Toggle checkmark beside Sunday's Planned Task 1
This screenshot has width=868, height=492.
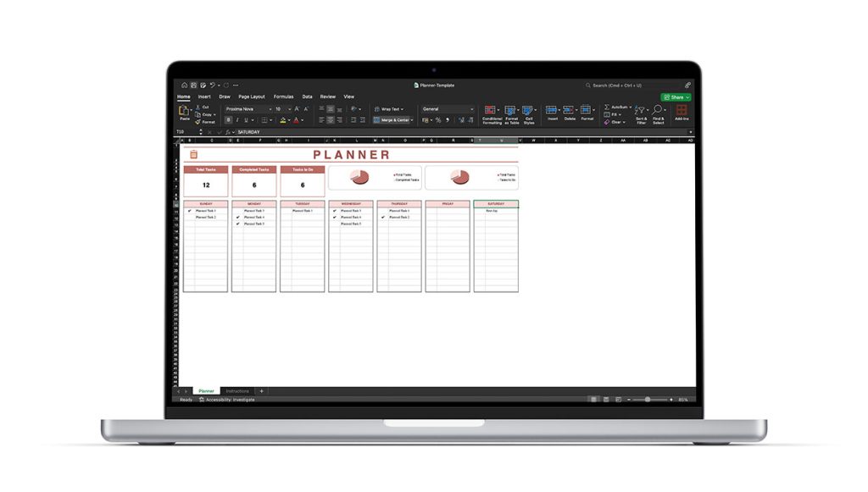(189, 211)
